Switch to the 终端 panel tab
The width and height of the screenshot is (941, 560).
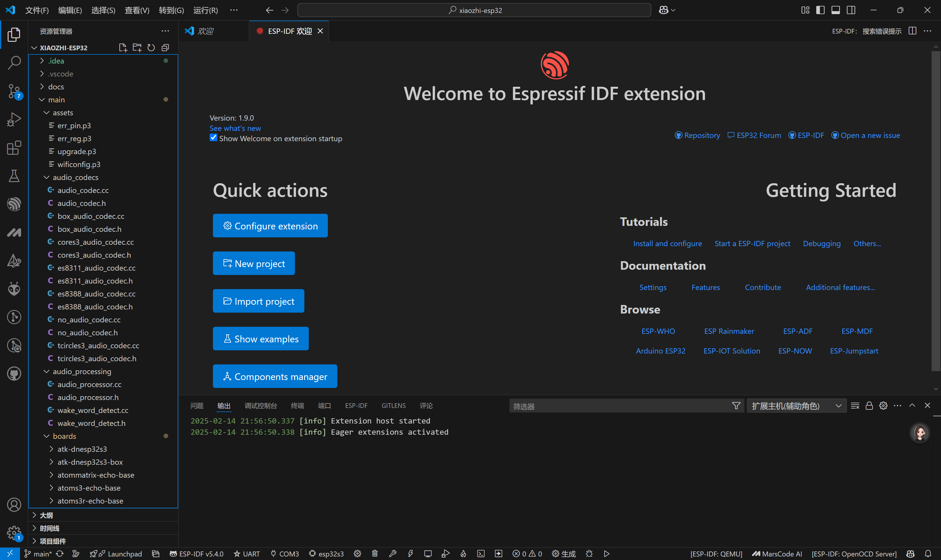pyautogui.click(x=297, y=406)
